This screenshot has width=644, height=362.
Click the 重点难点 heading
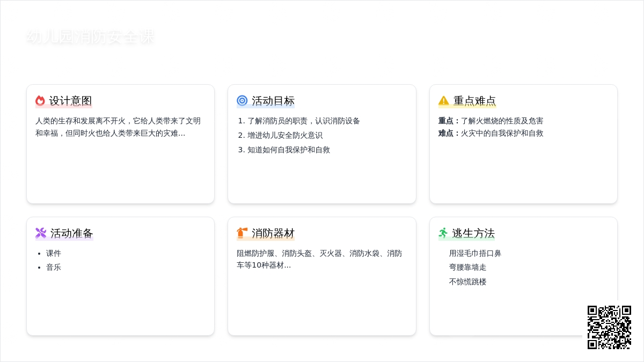tap(474, 101)
